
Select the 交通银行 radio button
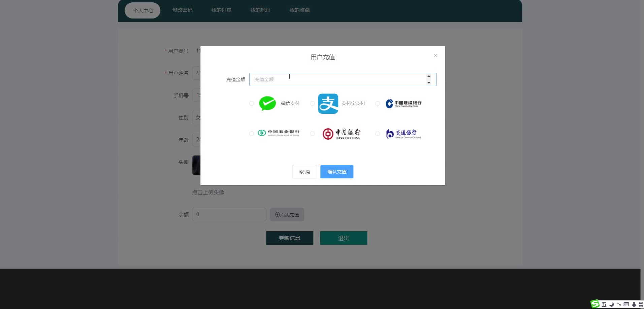[x=378, y=134]
